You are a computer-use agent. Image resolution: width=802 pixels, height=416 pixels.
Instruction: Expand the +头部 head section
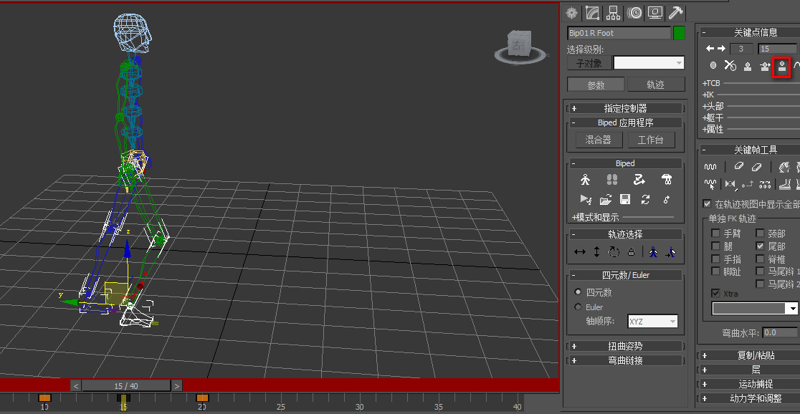tap(713, 106)
